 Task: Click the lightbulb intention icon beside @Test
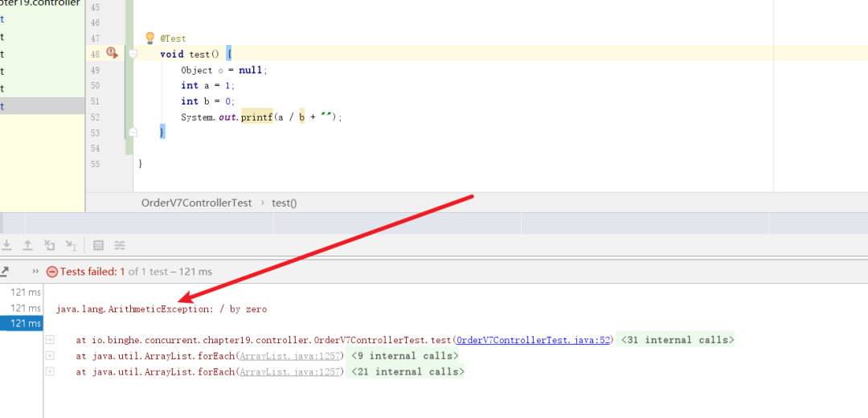pyautogui.click(x=149, y=38)
